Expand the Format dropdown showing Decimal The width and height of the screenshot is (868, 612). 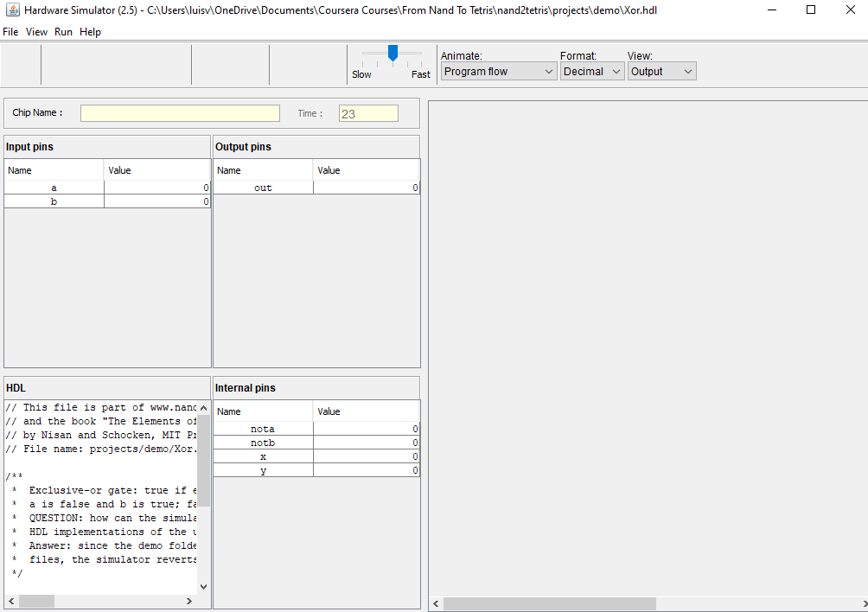pos(591,72)
